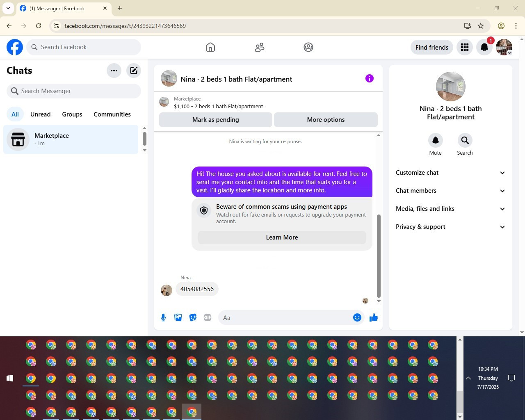Mark the listing as pending
The height and width of the screenshot is (420, 525).
[216, 120]
